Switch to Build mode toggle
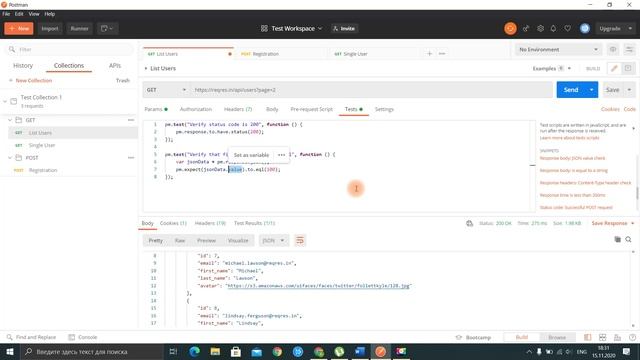Viewport: 640px width, 360px height. click(522, 337)
